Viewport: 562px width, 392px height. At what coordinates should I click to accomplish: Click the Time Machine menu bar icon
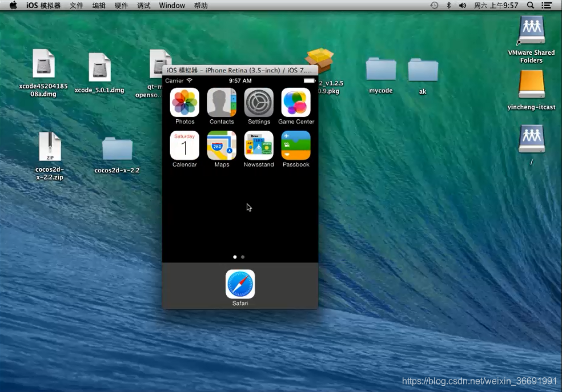tap(434, 5)
